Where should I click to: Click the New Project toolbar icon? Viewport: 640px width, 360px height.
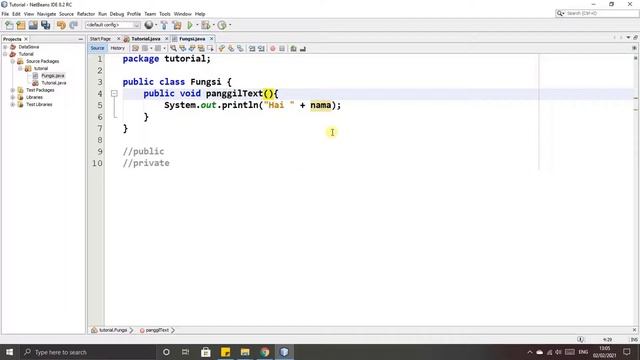(21, 25)
